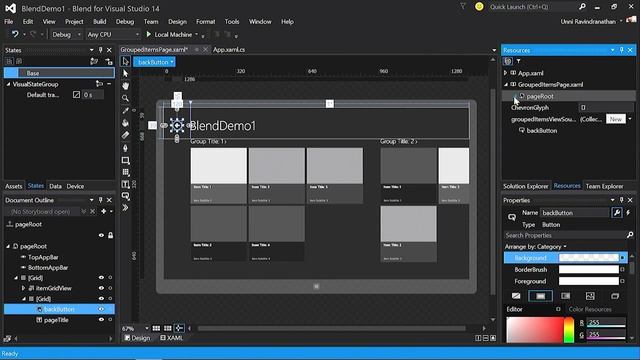Toggle visibility eye for backButton
Screen dimensions: 640x360
click(101, 309)
